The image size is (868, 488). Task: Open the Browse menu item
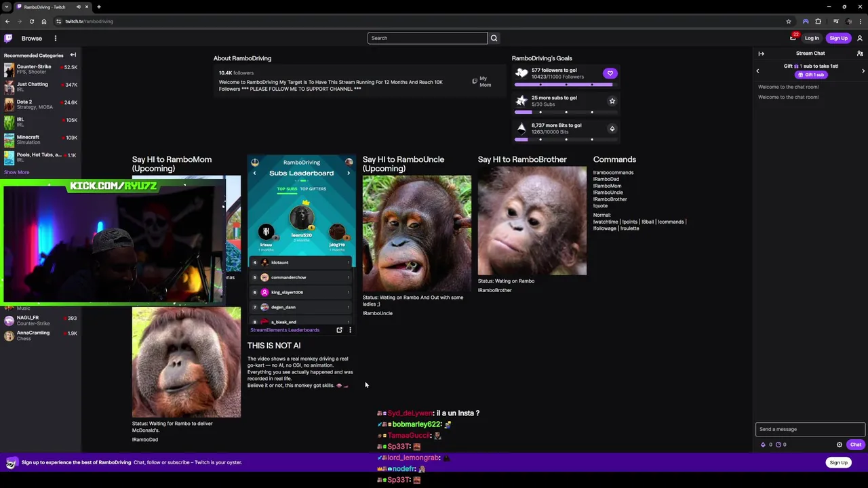[x=31, y=38]
